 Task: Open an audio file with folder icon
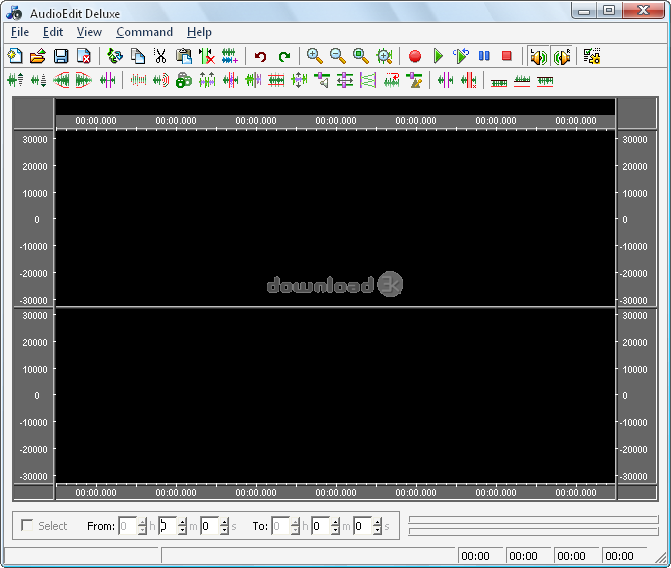point(38,56)
